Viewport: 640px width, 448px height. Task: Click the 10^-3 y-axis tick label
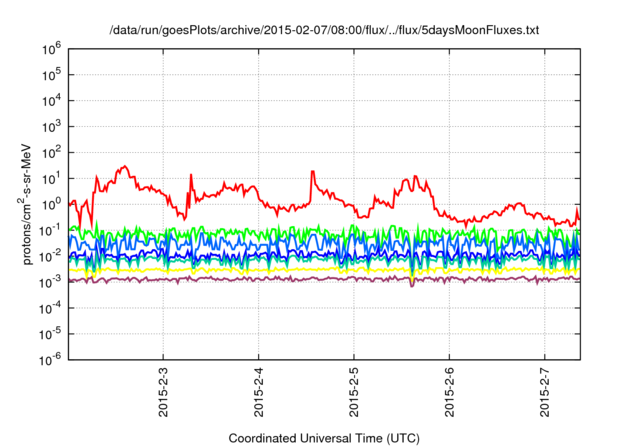click(51, 282)
